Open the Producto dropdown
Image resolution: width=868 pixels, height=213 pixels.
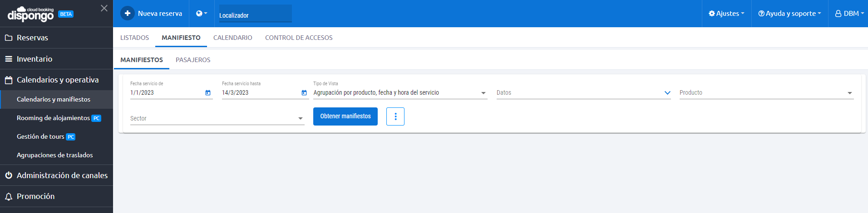click(766, 92)
